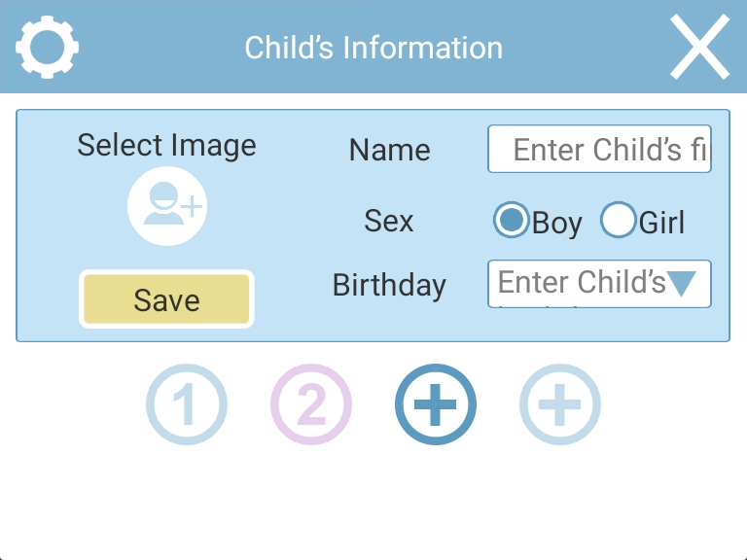This screenshot has width=747, height=560.
Task: Select the Boy radio button
Action: pyautogui.click(x=512, y=220)
